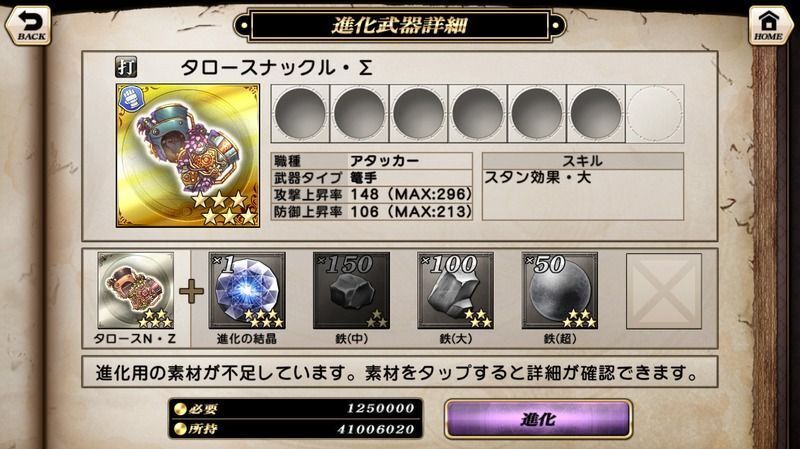Tap the empty crossed-out material slot
The height and width of the screenshot is (449, 800).
point(664,291)
